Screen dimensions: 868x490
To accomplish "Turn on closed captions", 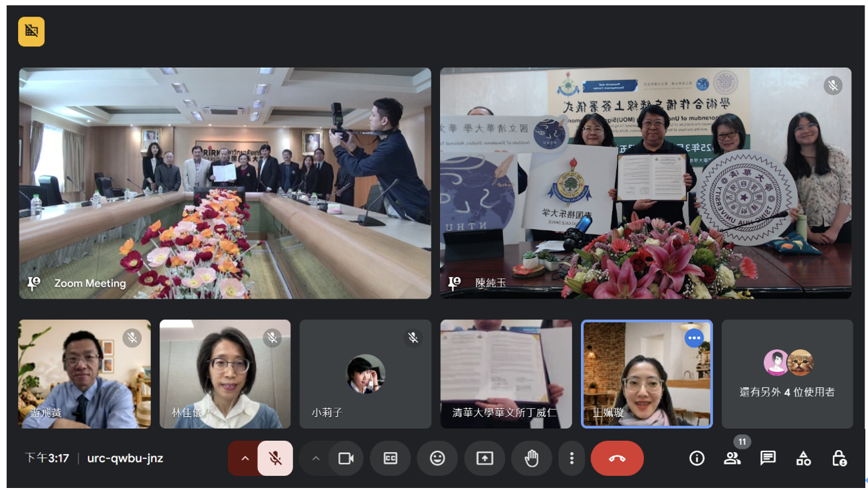I will (390, 458).
